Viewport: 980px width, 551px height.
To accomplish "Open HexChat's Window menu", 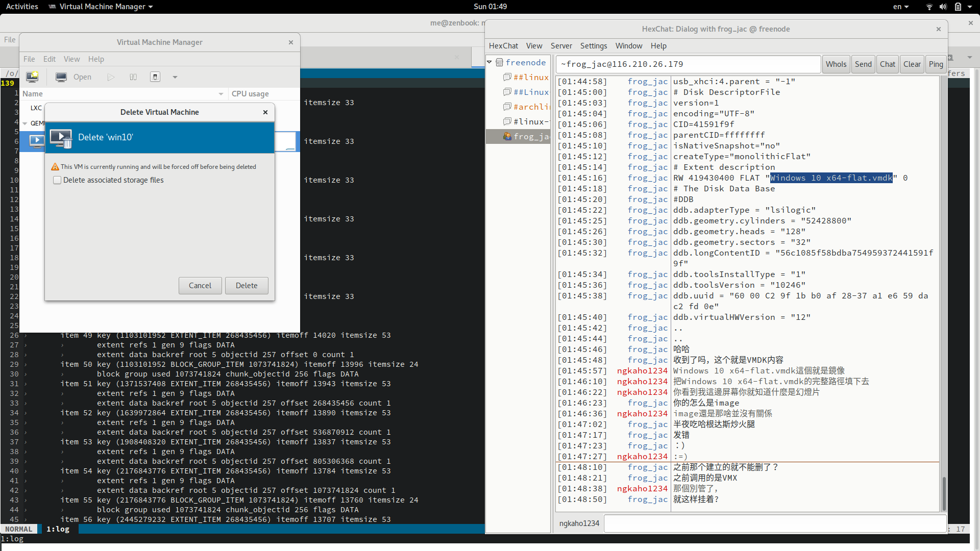I will click(629, 46).
